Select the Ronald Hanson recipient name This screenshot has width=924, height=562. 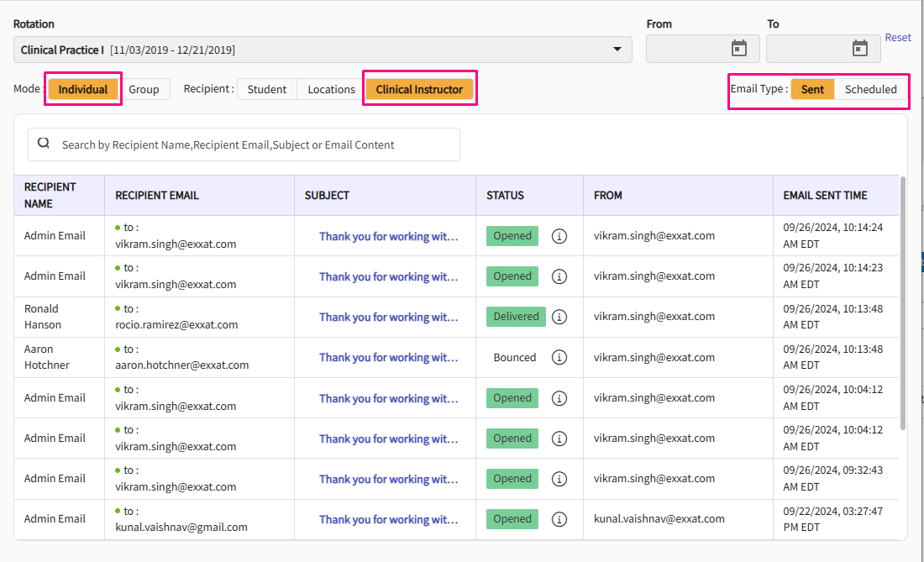[x=43, y=317]
